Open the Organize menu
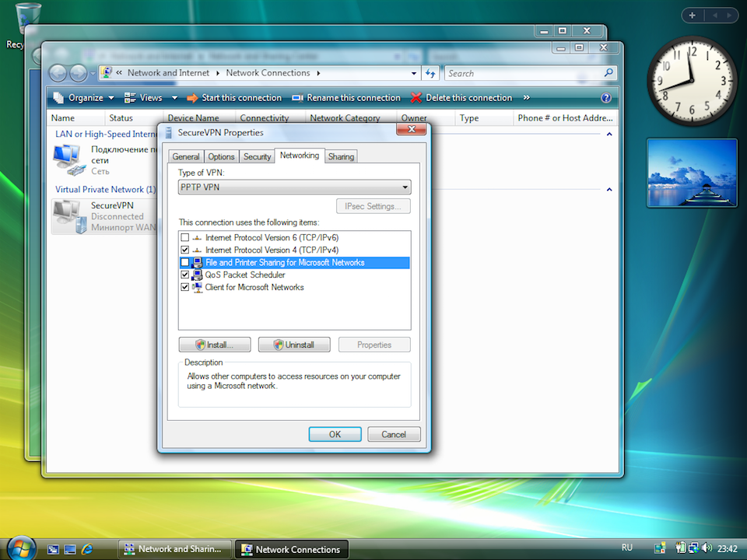This screenshot has height=560, width=747. (83, 98)
